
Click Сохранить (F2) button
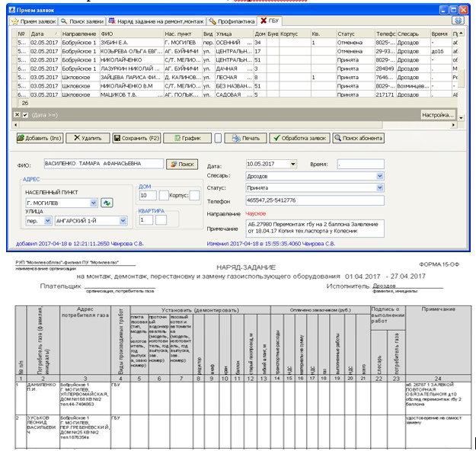click(x=136, y=138)
